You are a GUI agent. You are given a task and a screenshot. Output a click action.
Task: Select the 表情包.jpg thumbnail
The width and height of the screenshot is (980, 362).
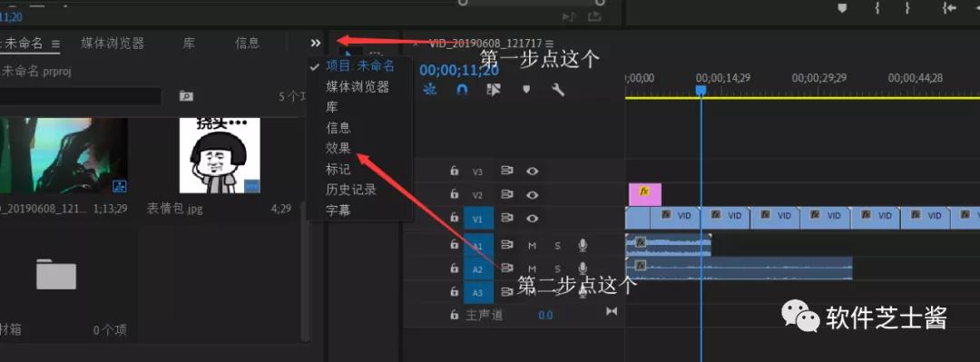tap(220, 155)
